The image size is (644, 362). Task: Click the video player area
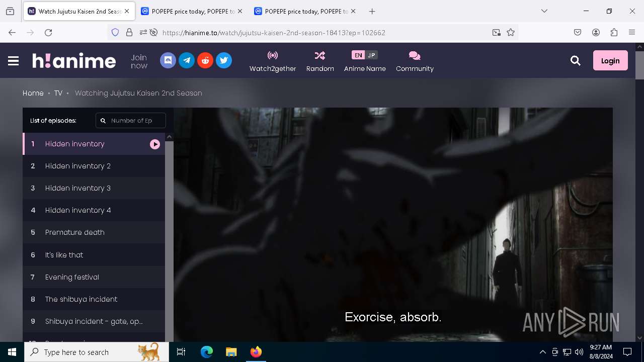(x=393, y=225)
